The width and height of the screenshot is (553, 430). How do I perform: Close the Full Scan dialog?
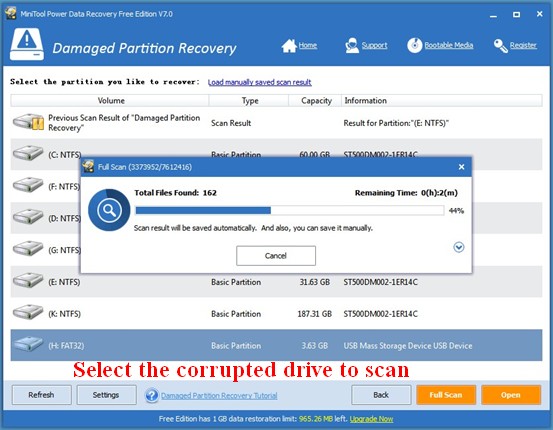point(461,167)
